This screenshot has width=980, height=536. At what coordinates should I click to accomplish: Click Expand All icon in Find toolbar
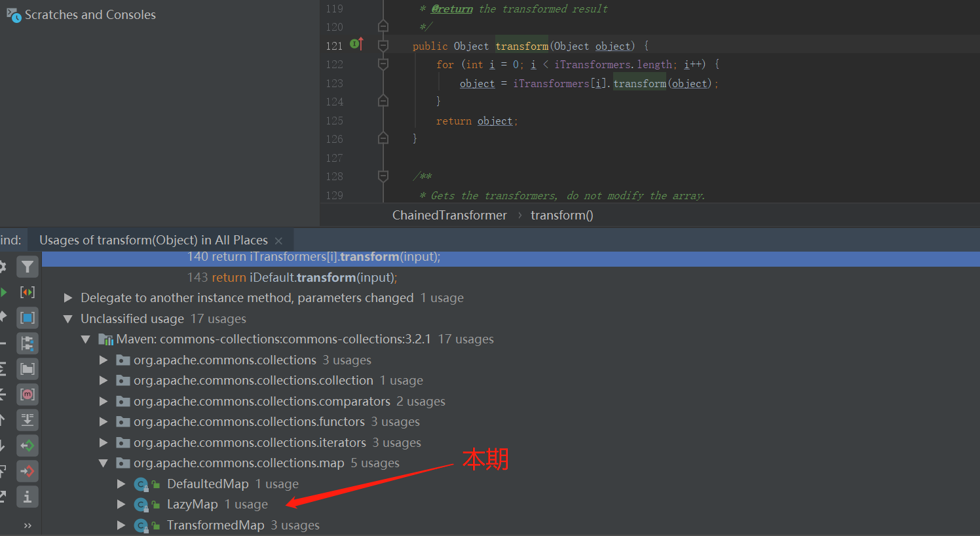(x=3, y=369)
